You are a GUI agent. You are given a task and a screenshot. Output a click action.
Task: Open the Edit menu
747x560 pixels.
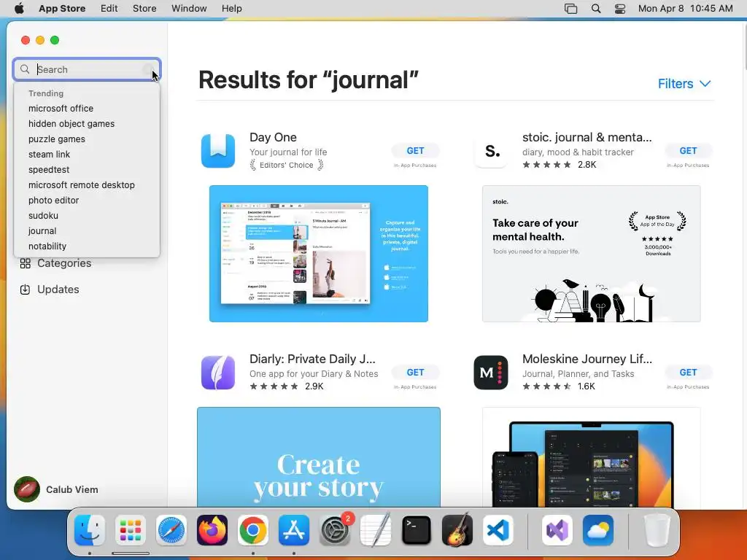(109, 9)
